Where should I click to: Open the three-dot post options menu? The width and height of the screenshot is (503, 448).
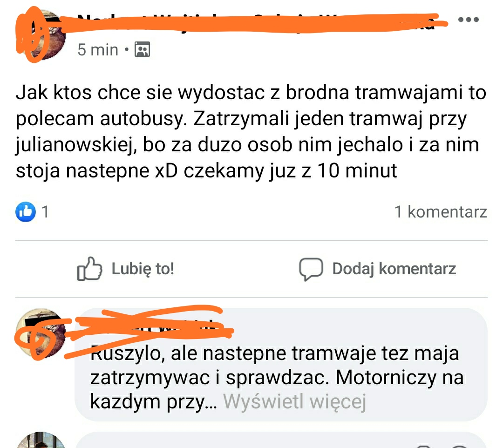469,20
